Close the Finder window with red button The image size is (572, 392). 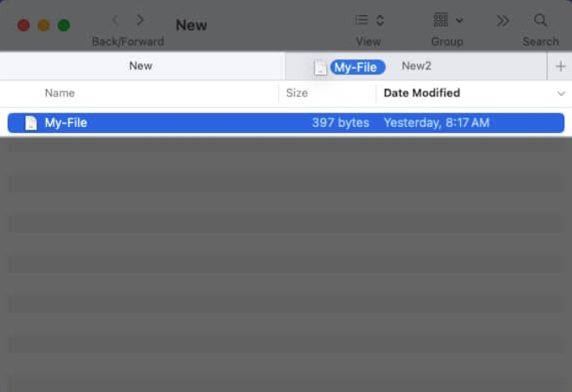click(24, 25)
